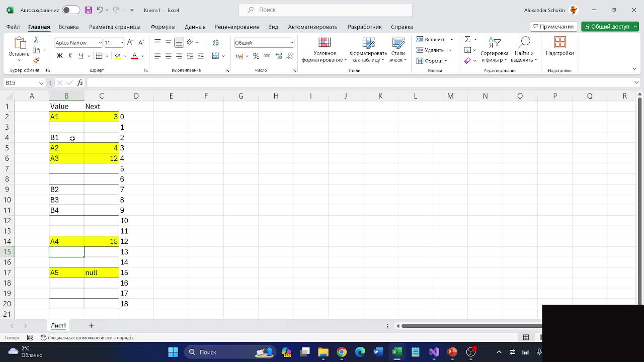Click the AutoSum sigma icon
The width and height of the screenshot is (644, 362).
click(467, 39)
